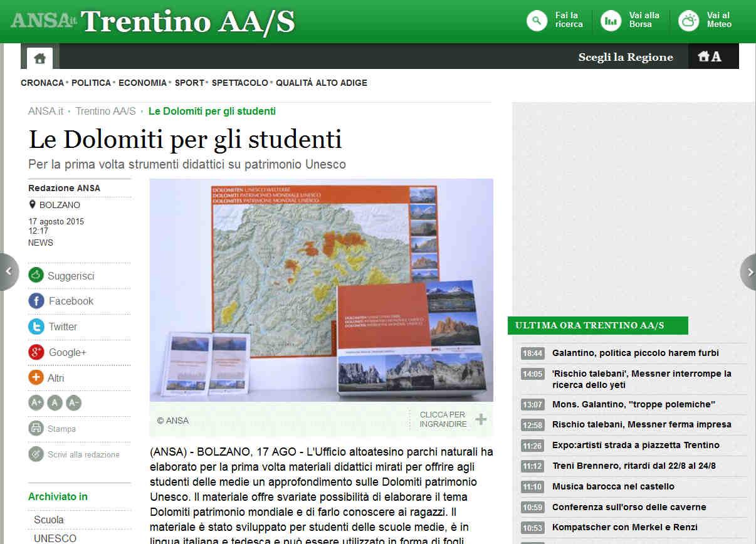Read 'Conferenza sull'orso delle caverne' news
This screenshot has width=756, height=544.
629,507
